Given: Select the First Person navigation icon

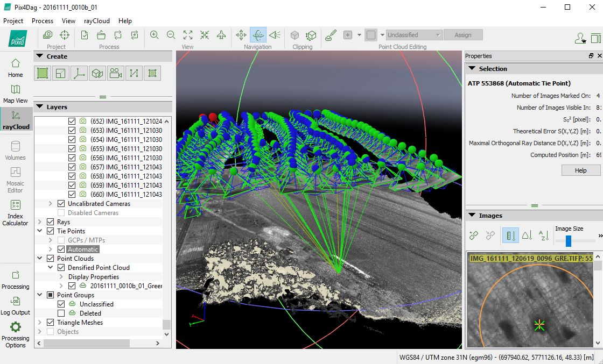Looking at the screenshot, I should click(x=275, y=35).
